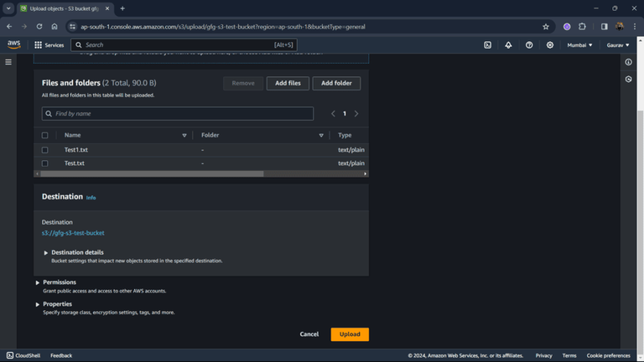Check the Test.txt row checkbox
644x362 pixels.
click(x=44, y=163)
